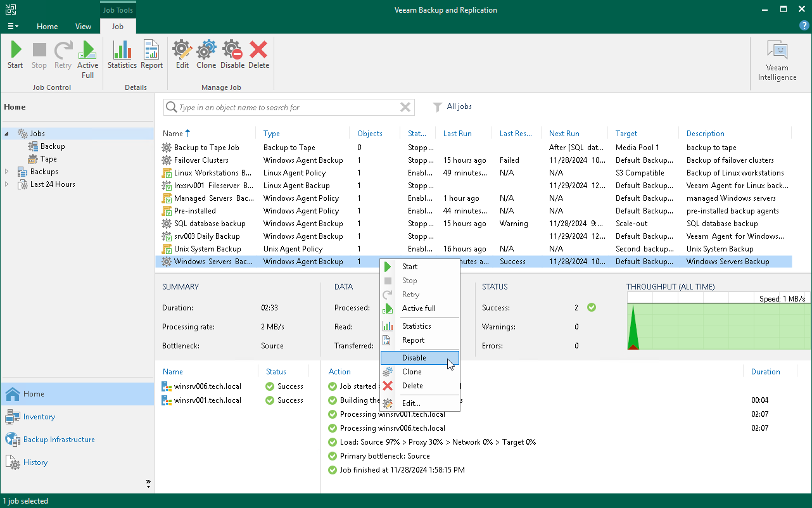This screenshot has height=508, width=812.
Task: Open the History view
Action: (x=34, y=462)
